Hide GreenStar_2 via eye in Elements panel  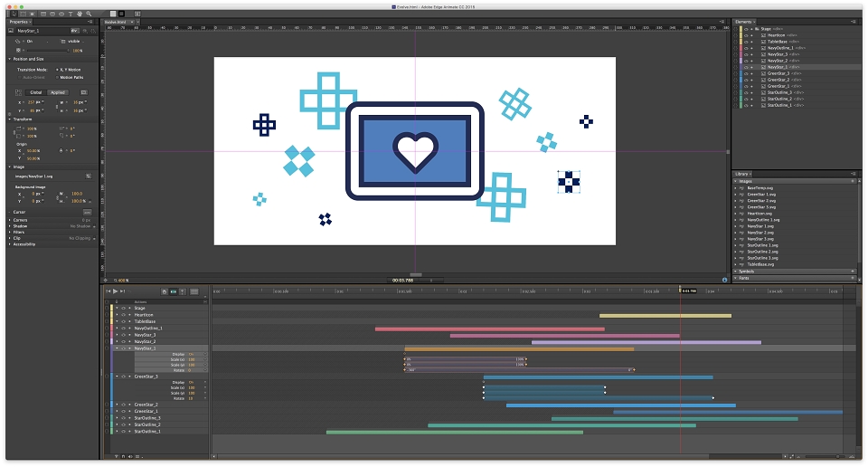point(746,80)
